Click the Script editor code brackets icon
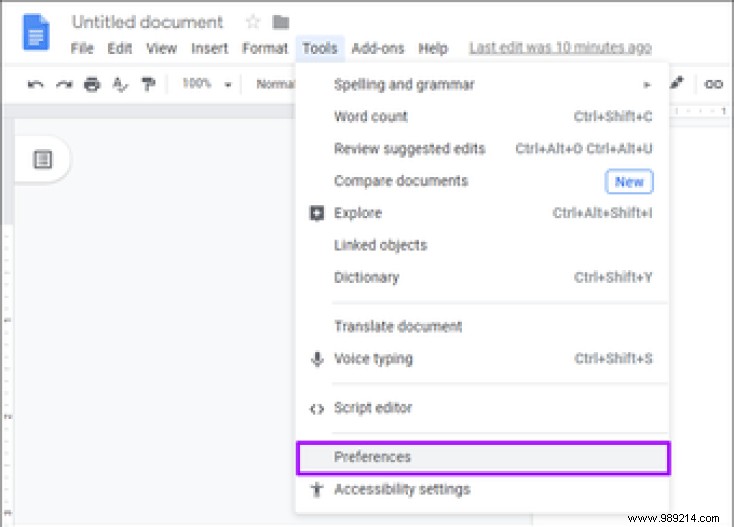Image resolution: width=734 pixels, height=527 pixels. (x=317, y=409)
